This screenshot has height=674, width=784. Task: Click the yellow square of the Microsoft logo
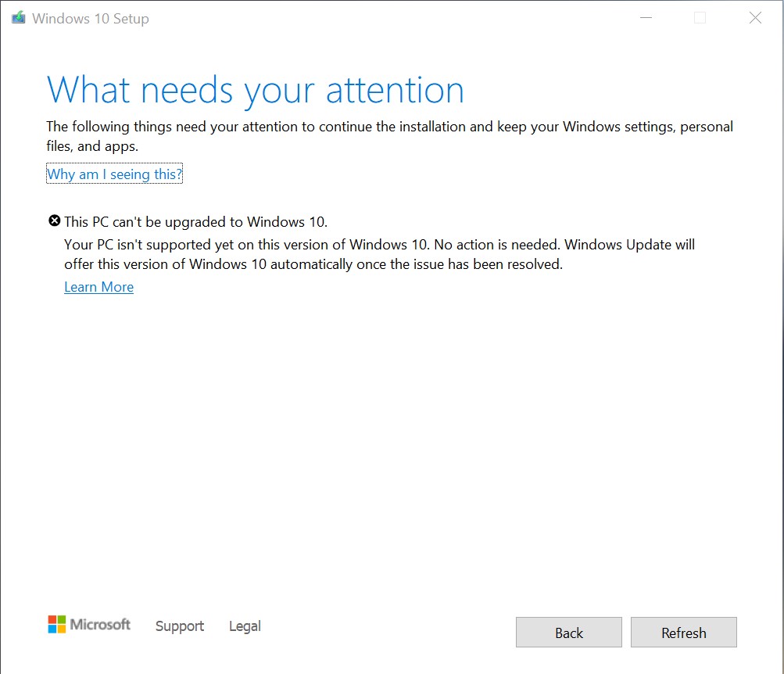coord(61,629)
